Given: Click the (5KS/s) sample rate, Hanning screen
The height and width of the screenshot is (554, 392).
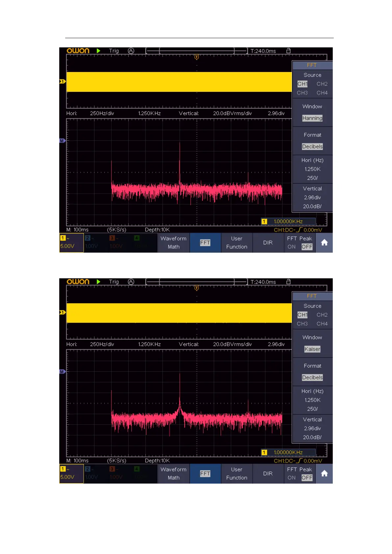Looking at the screenshot, I should click(117, 230).
